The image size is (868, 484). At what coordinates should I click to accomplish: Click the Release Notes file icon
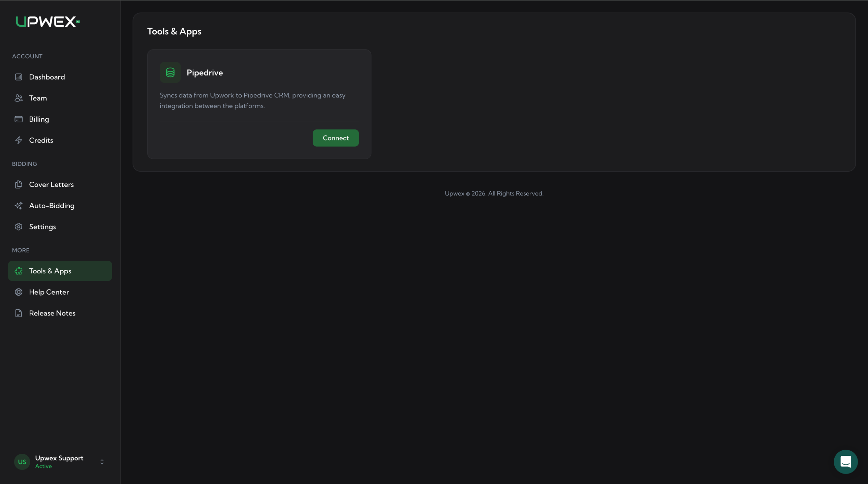19,313
